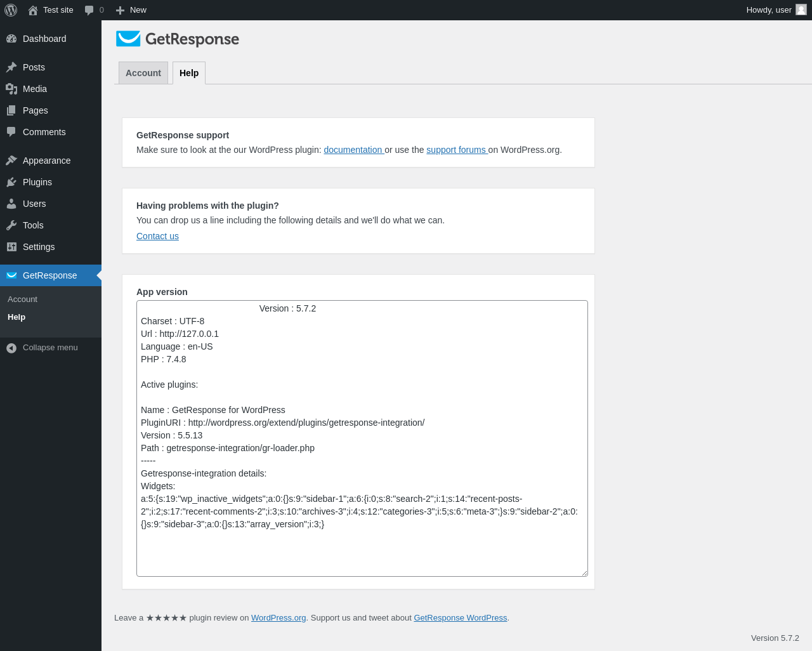
Task: Click the GetResponse logo in header
Action: tap(178, 39)
